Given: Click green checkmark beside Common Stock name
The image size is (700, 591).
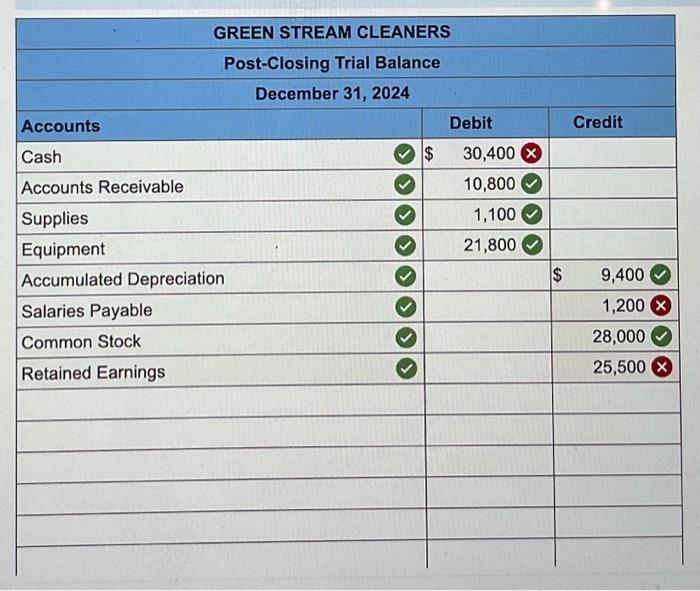Looking at the screenshot, I should click(406, 338).
